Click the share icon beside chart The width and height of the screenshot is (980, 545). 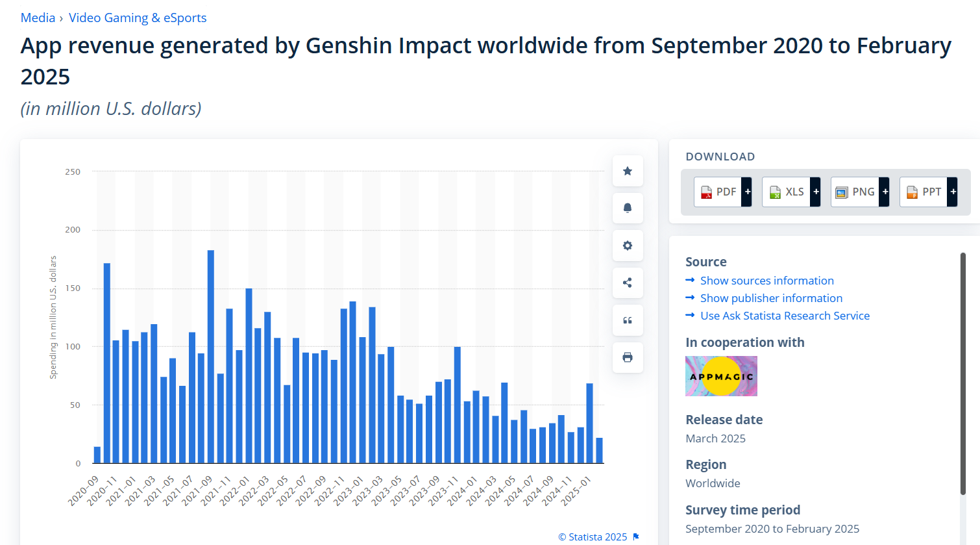click(628, 283)
